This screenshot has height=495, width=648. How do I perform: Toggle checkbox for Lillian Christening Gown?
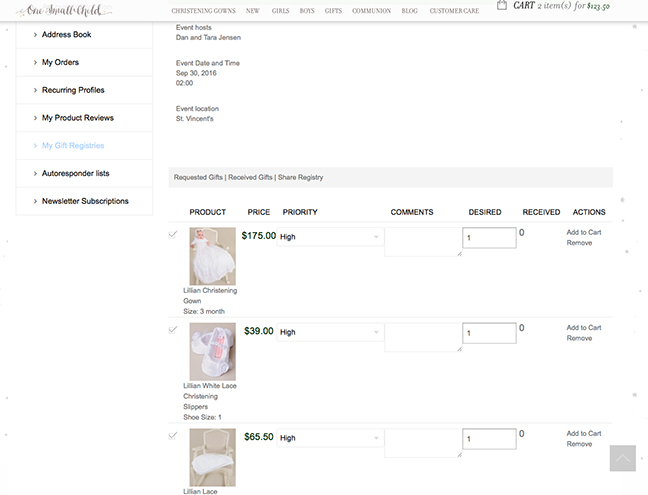(x=173, y=235)
